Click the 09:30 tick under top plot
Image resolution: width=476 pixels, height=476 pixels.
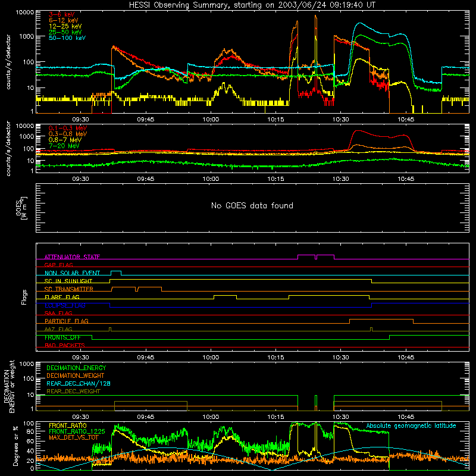(x=80, y=120)
